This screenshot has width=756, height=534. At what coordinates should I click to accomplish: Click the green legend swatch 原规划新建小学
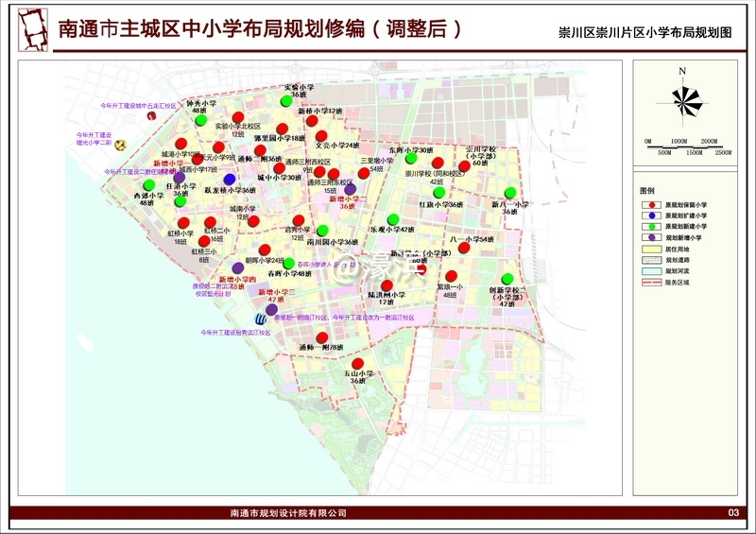[x=651, y=226]
